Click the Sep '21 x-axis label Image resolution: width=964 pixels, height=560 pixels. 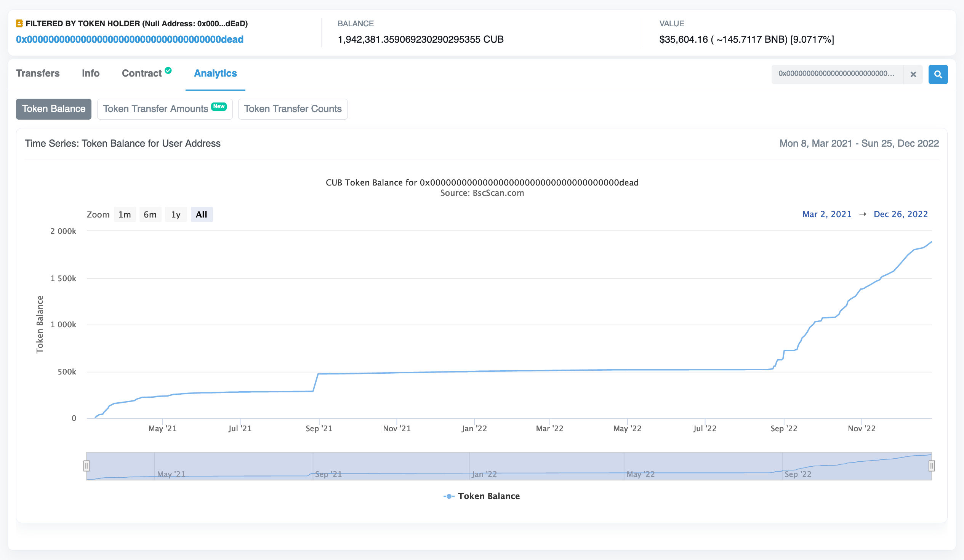pyautogui.click(x=319, y=429)
